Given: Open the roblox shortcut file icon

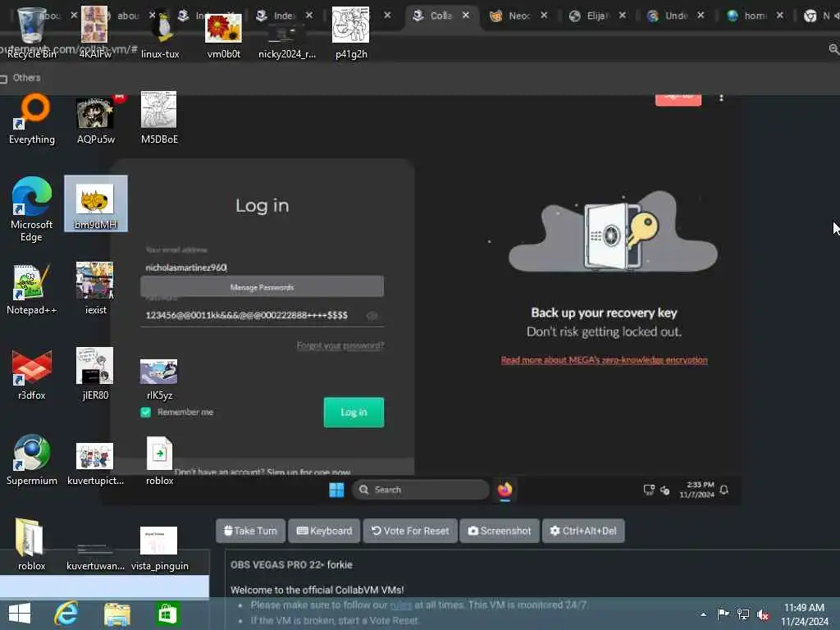Looking at the screenshot, I should coord(159,462).
